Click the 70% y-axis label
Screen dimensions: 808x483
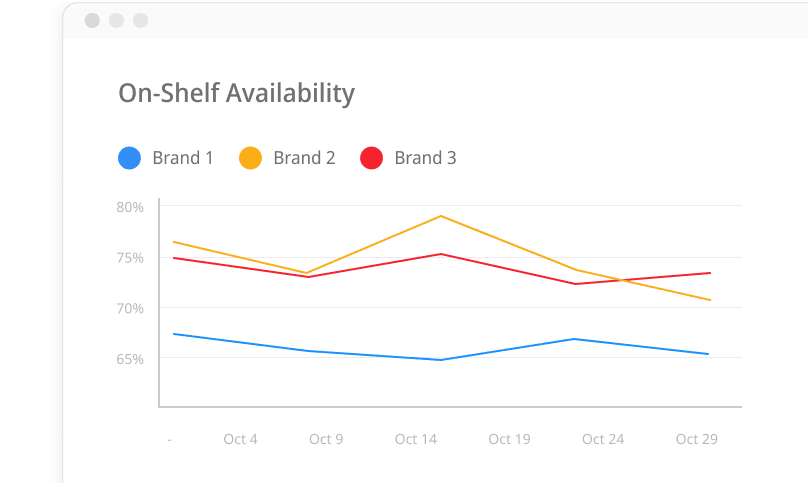point(130,308)
